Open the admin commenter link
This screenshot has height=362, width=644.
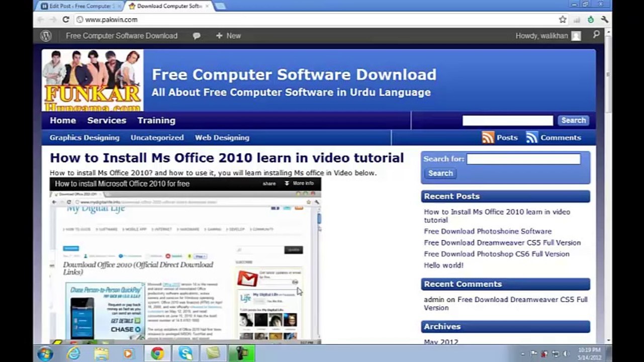click(434, 299)
